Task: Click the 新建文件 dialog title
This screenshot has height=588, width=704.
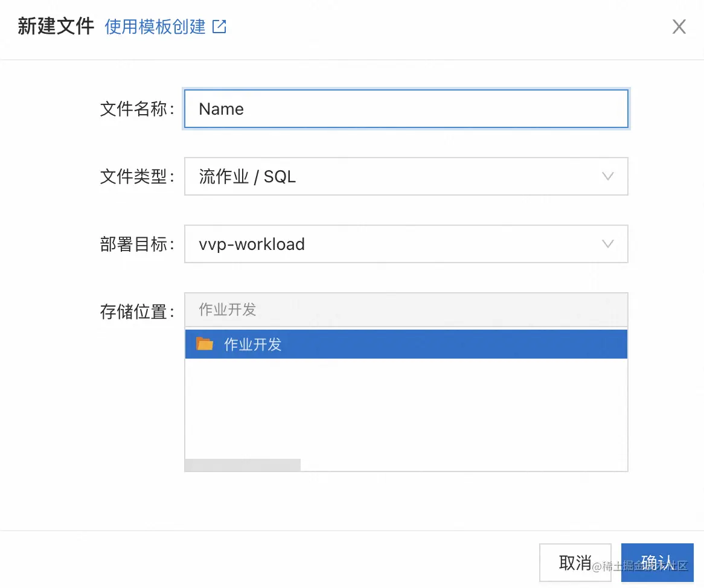Action: click(56, 27)
